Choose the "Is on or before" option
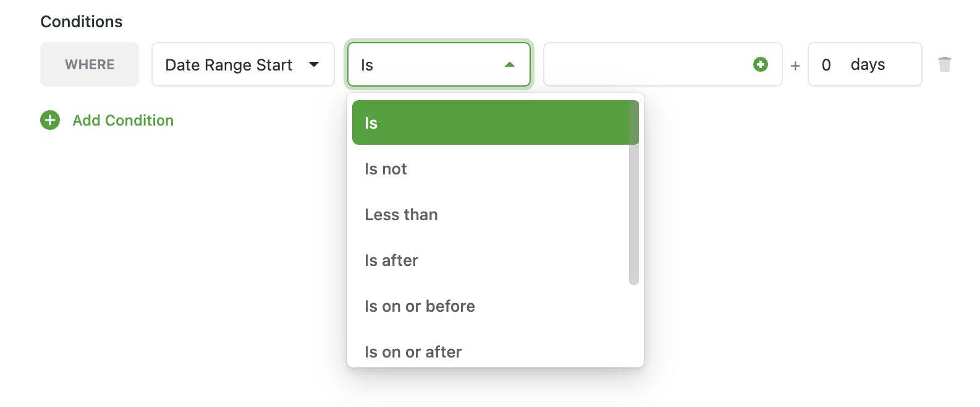The width and height of the screenshot is (980, 407). point(420,306)
